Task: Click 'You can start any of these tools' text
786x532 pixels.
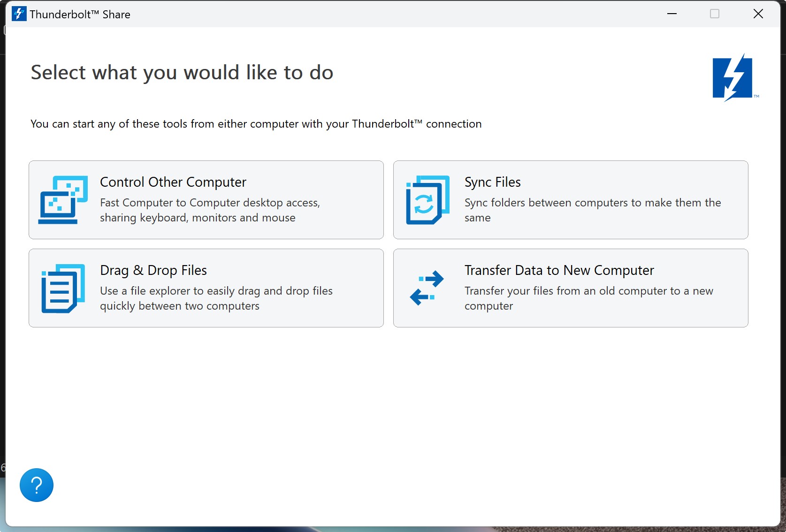Action: (x=256, y=124)
